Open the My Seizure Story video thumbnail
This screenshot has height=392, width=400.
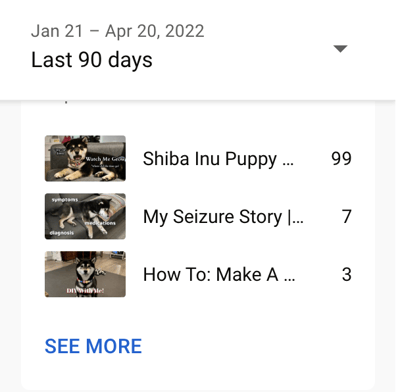85,216
